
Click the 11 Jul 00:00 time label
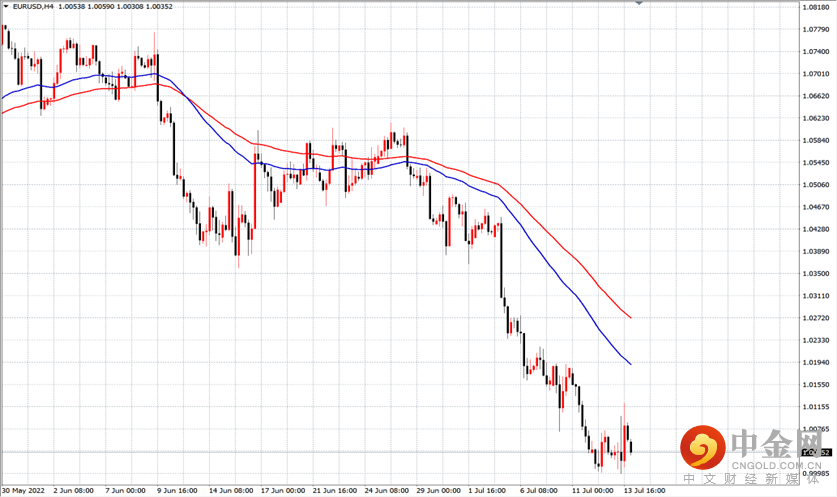click(x=593, y=490)
